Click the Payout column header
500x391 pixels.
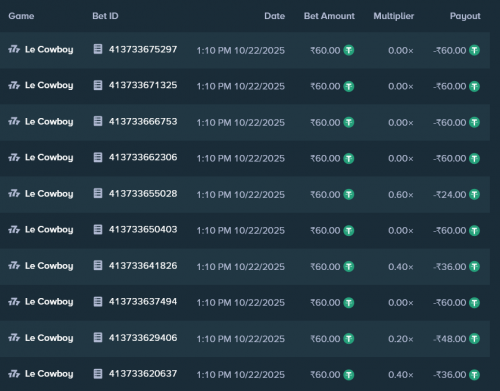click(465, 16)
